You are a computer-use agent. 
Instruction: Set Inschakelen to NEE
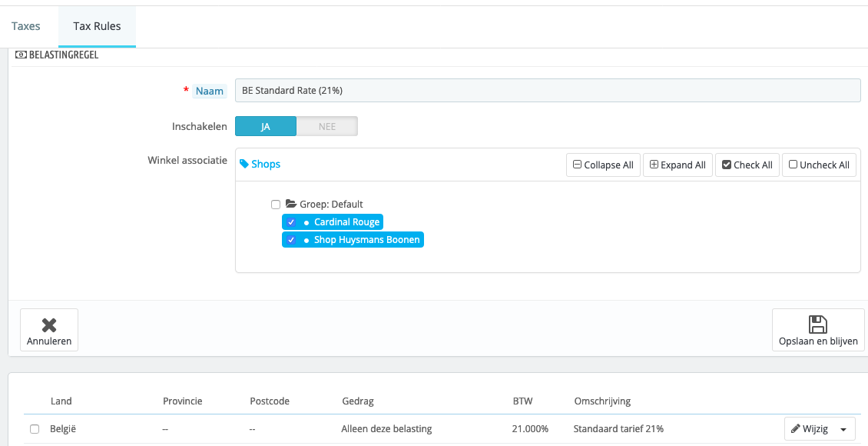pos(326,126)
